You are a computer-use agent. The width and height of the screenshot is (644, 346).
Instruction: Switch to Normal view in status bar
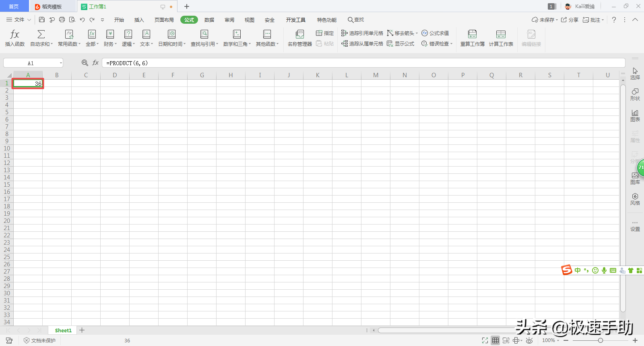(495, 340)
